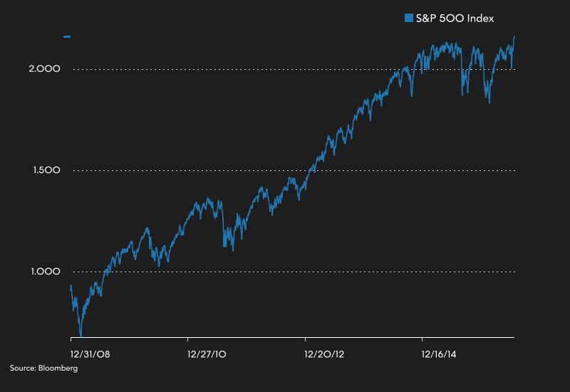Click the small blue dash above the y-axis
The height and width of the screenshot is (392, 570).
tap(67, 36)
